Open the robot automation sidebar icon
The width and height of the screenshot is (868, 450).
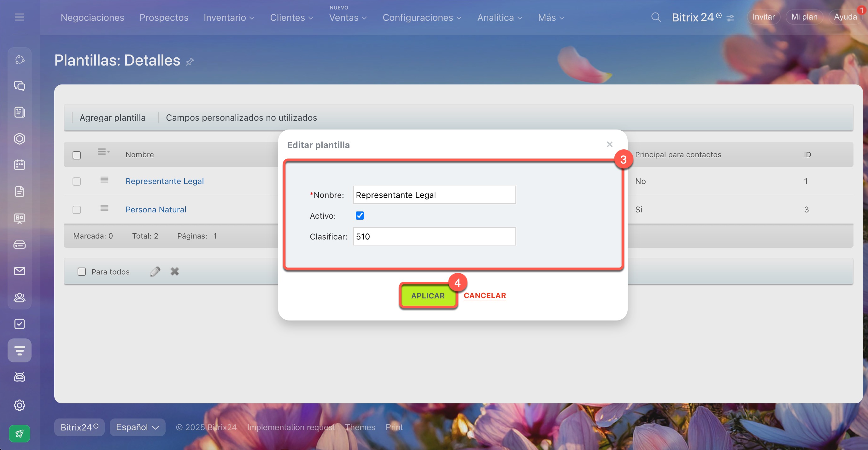pos(20,377)
